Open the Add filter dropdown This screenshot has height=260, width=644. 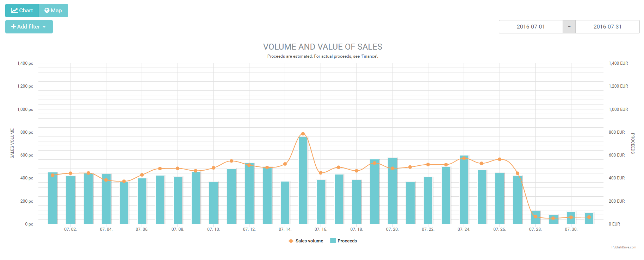[x=29, y=27]
